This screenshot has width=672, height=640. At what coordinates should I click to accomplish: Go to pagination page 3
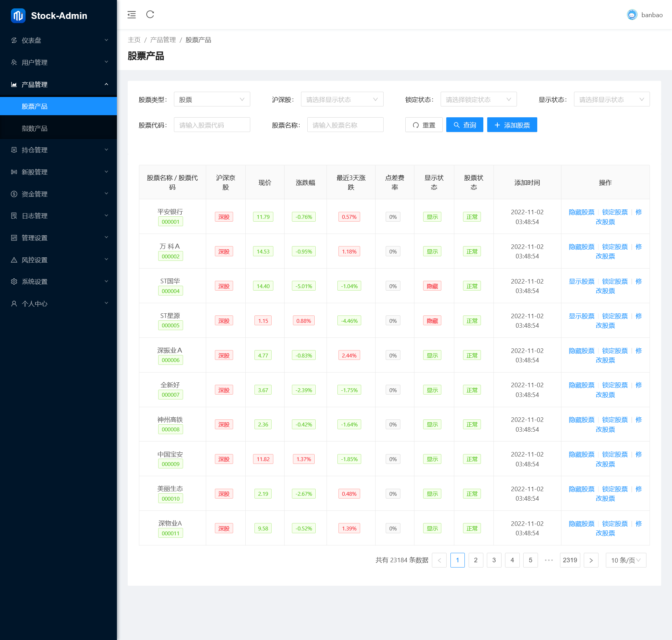494,560
